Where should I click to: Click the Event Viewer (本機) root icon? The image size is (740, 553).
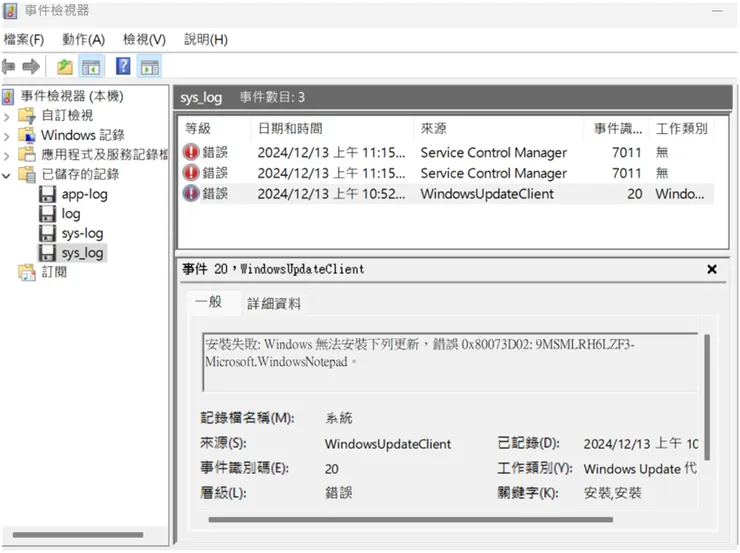[8, 97]
